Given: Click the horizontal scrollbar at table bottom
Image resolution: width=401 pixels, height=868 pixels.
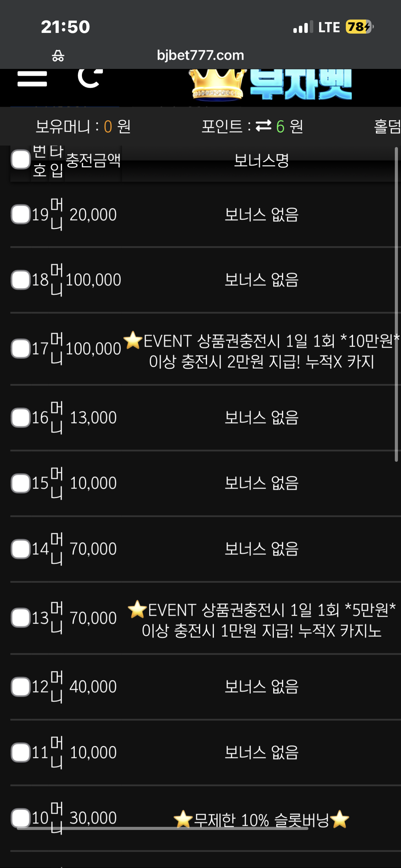Looking at the screenshot, I should tap(162, 828).
